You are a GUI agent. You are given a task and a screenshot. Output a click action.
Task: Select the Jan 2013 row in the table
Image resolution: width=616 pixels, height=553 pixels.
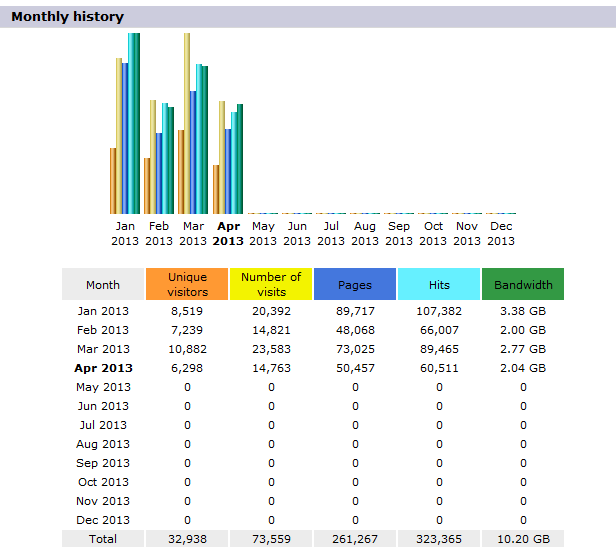103,311
